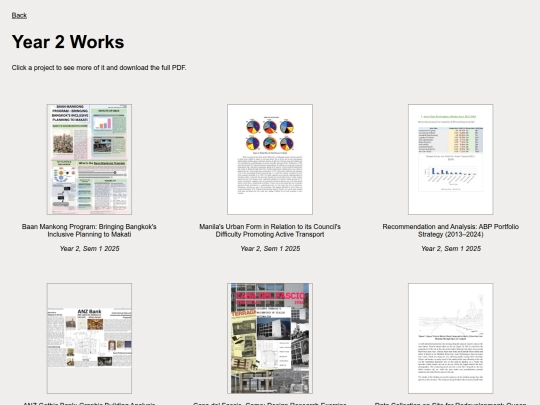Click the Baan Mankong Program project title
Screen dimensions: 540x405
point(89,230)
